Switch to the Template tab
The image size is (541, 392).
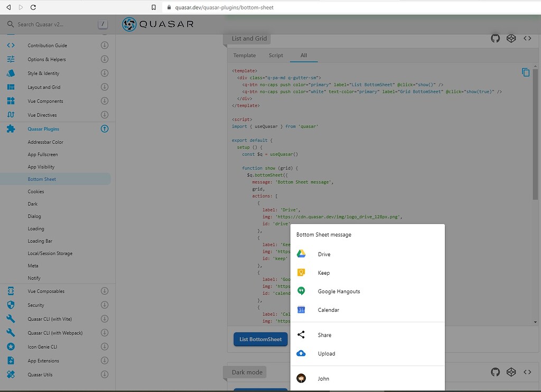(244, 55)
